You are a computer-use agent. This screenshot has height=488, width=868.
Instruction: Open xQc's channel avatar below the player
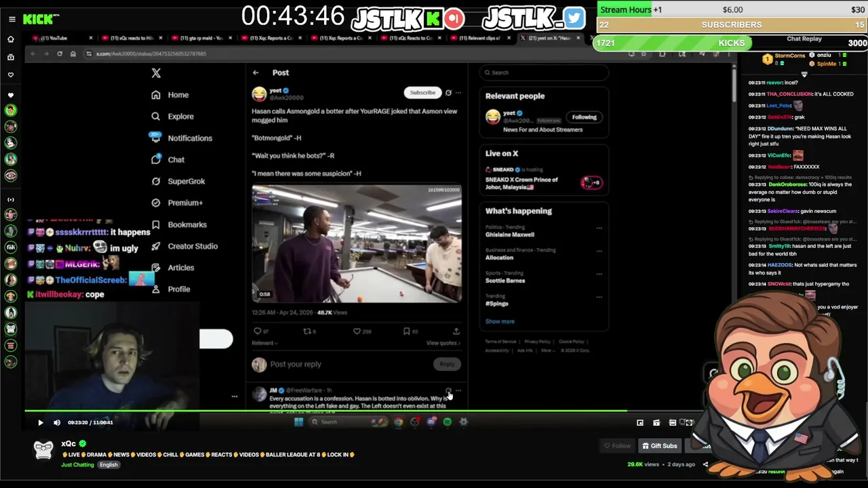coord(43,450)
